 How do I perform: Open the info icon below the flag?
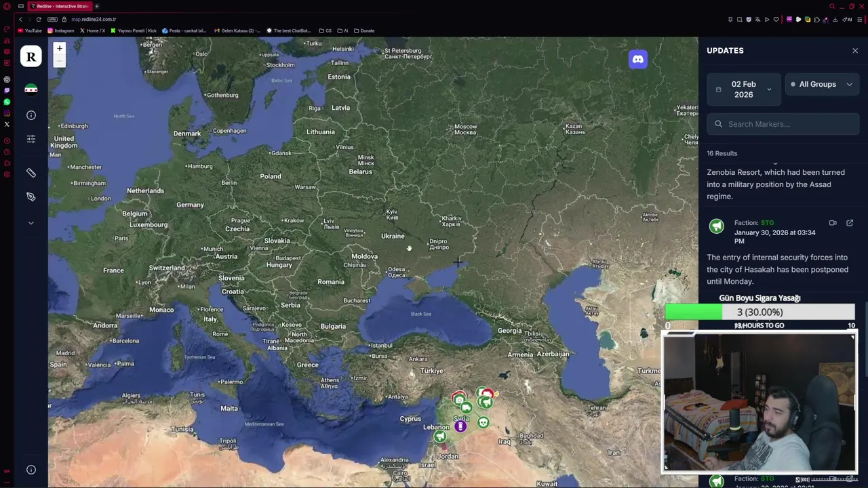[31, 115]
